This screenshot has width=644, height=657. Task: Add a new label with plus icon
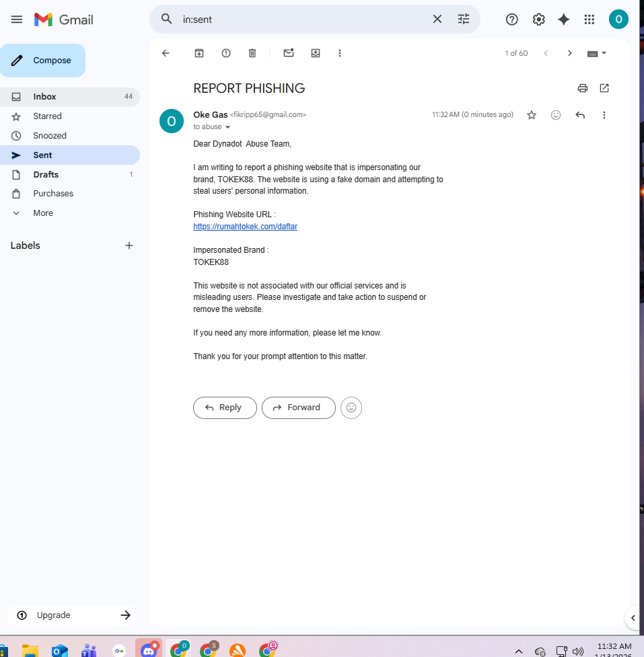(x=129, y=245)
